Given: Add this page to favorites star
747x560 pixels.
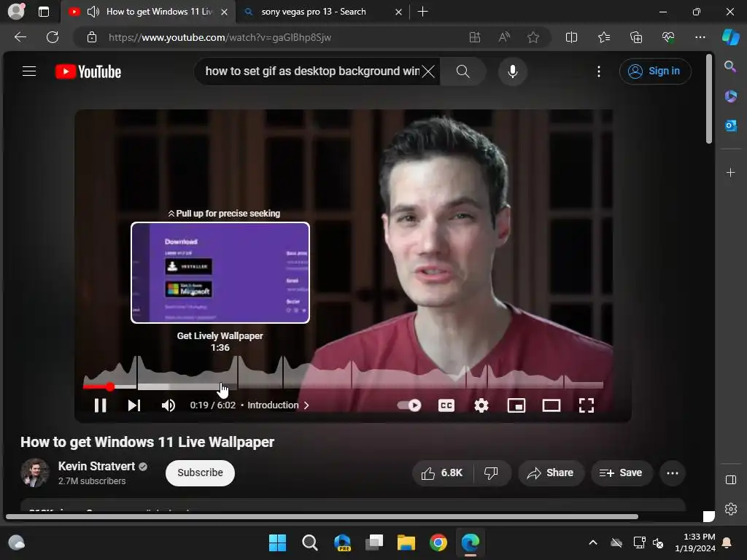Looking at the screenshot, I should 533,37.
